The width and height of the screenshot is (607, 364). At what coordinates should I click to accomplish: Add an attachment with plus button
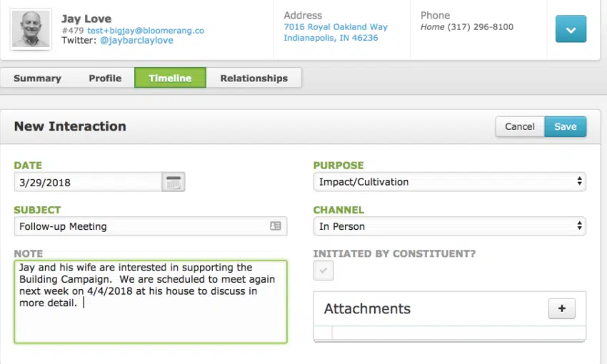pyautogui.click(x=561, y=308)
